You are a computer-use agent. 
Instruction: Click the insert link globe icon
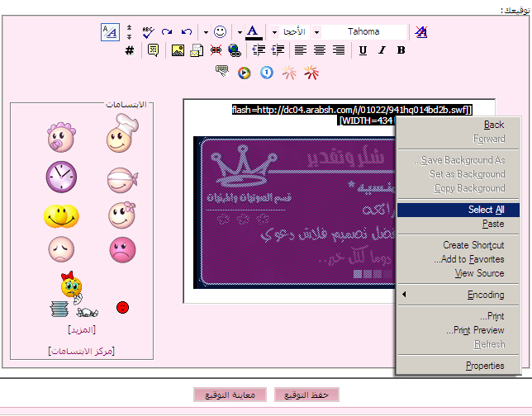235,50
